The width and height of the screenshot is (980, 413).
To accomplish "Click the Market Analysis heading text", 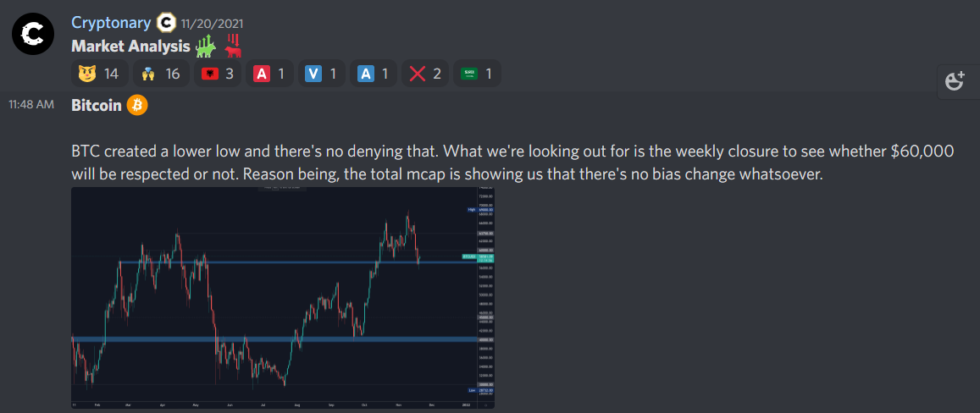I will [x=130, y=47].
